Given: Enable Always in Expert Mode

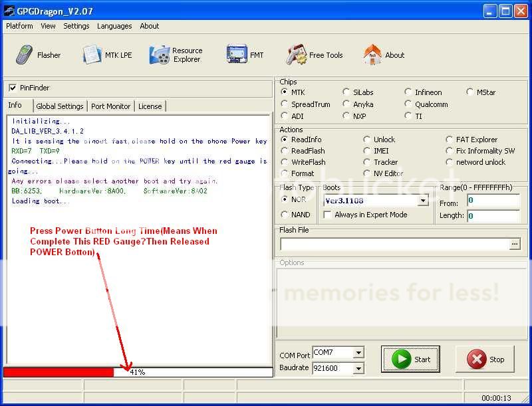Looking at the screenshot, I should 327,215.
